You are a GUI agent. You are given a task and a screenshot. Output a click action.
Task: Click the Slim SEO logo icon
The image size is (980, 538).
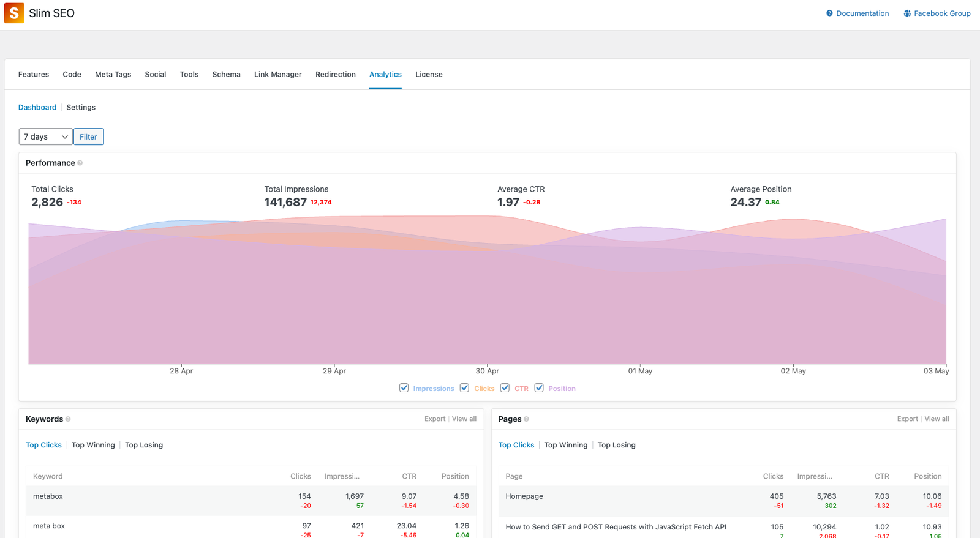pos(14,13)
